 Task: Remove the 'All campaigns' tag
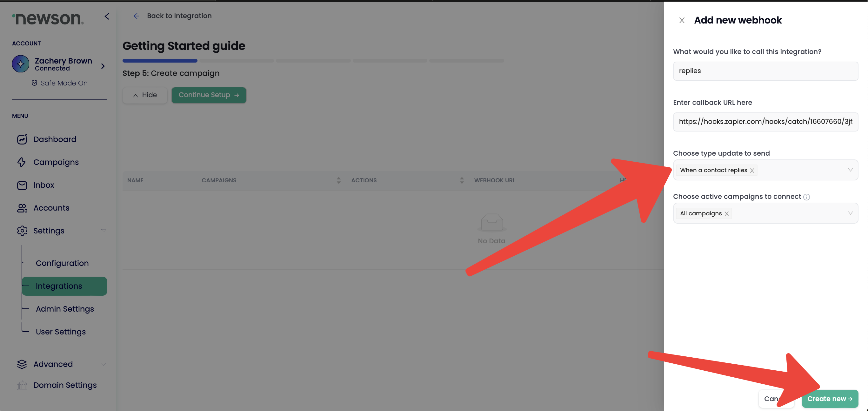click(726, 214)
